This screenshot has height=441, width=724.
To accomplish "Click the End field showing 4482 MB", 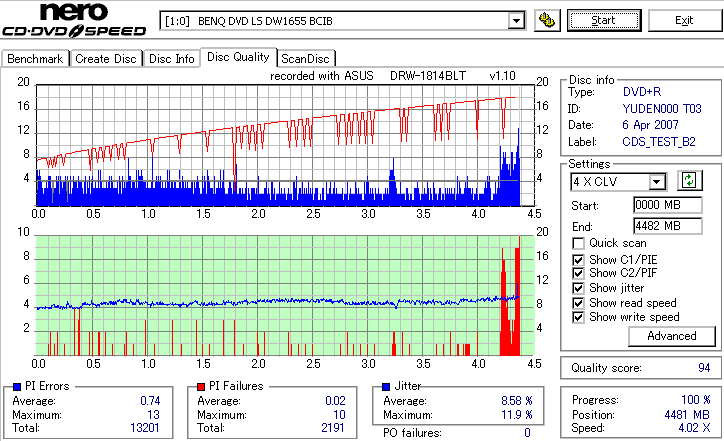I will tap(668, 226).
